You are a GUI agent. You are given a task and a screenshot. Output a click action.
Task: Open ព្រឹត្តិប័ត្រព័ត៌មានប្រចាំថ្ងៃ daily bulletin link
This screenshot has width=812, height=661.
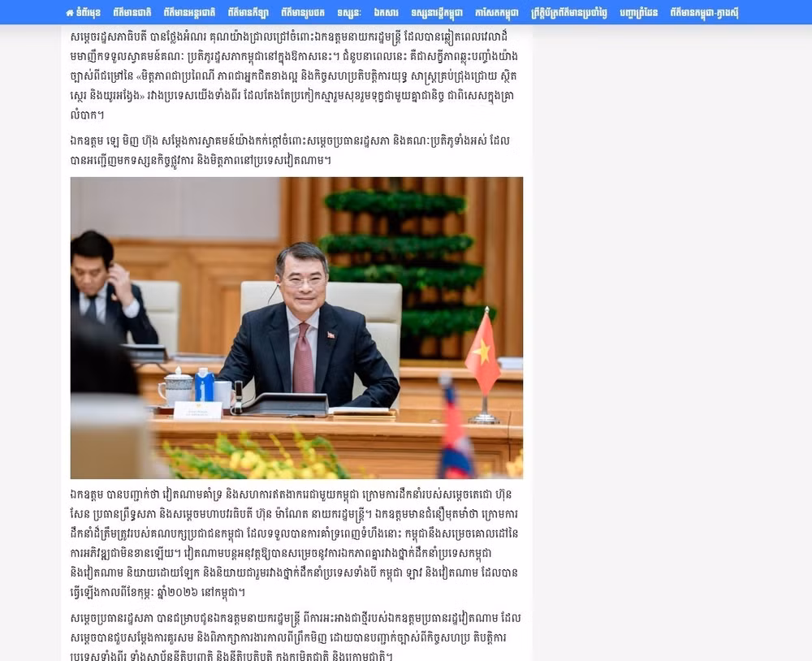coord(569,12)
